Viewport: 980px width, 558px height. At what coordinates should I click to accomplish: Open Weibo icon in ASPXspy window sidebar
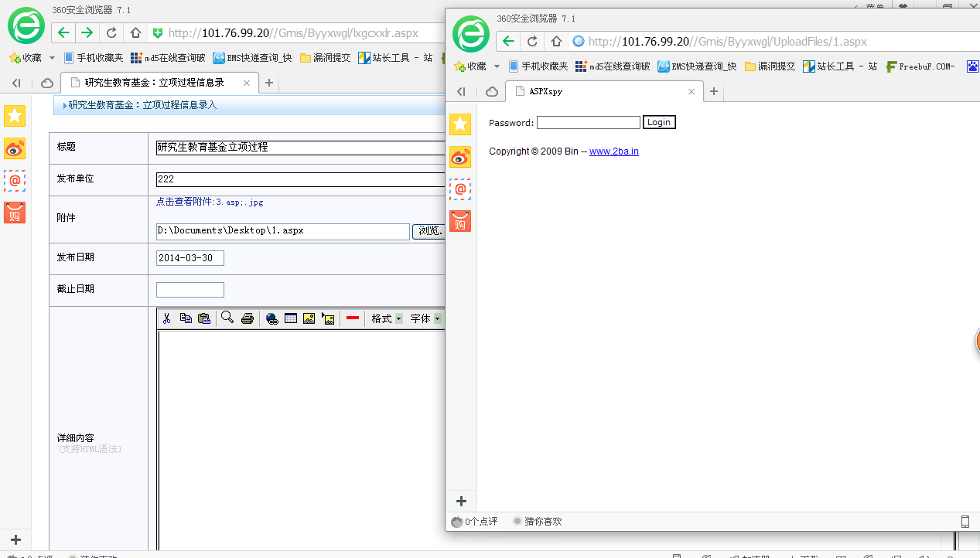[460, 157]
